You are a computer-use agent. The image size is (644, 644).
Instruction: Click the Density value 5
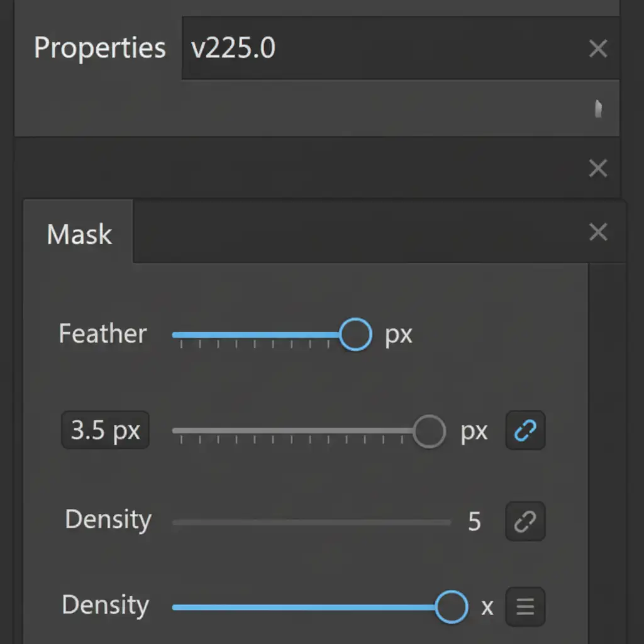point(474,522)
